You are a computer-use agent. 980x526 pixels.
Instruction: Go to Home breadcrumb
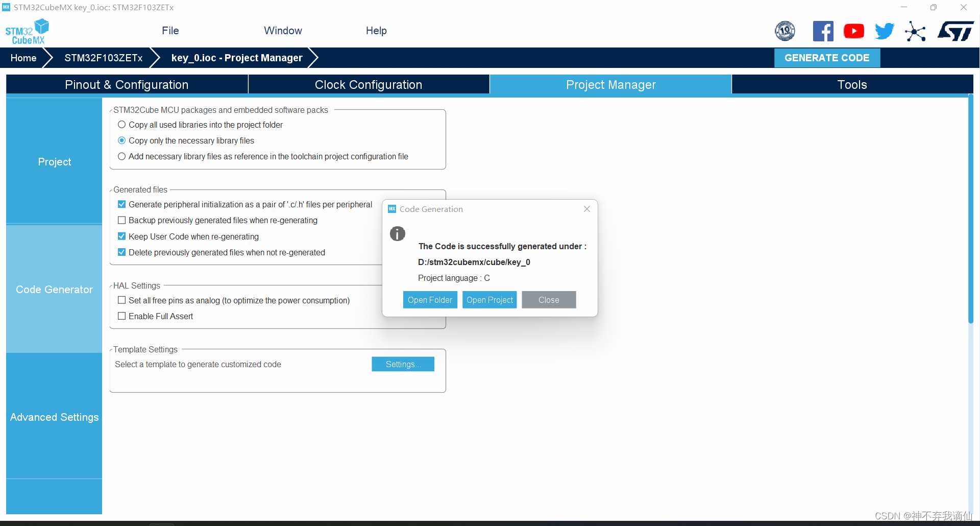(x=23, y=58)
